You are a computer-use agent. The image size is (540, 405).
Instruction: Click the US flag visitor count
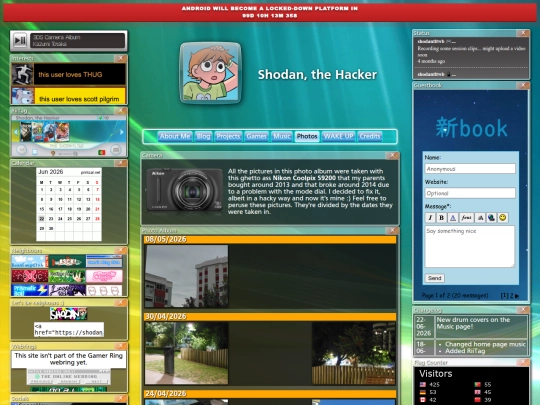coord(429,385)
